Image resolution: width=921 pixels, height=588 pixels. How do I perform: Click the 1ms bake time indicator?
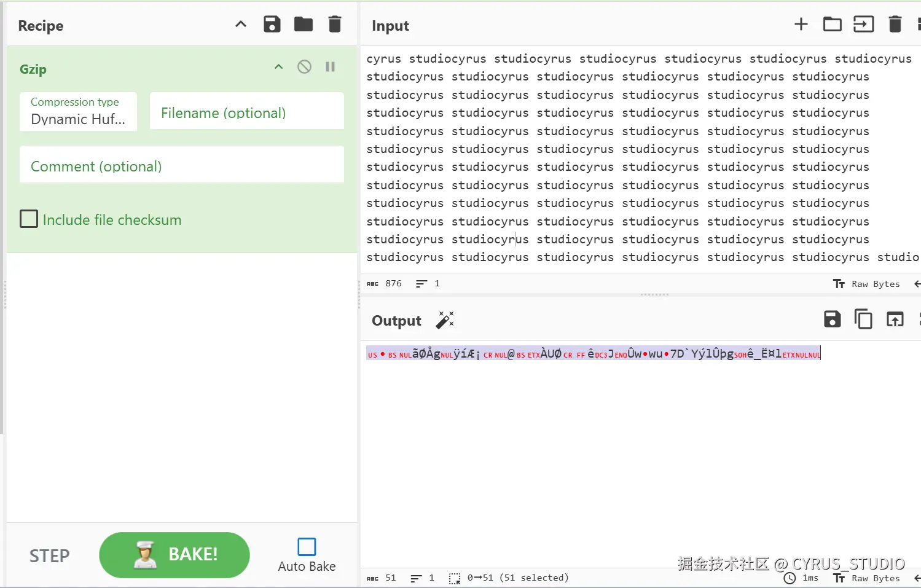(801, 578)
